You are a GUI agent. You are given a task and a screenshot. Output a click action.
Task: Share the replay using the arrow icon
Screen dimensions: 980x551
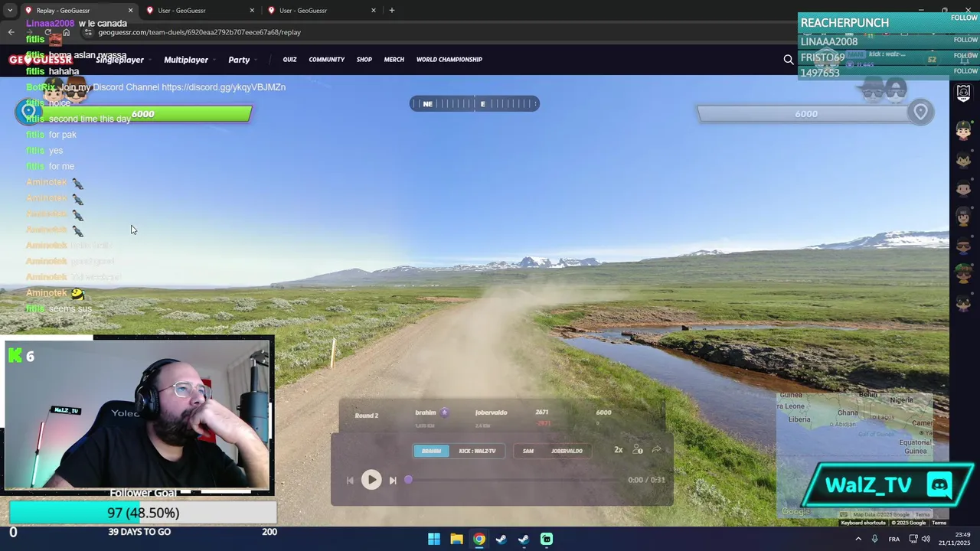click(x=656, y=450)
